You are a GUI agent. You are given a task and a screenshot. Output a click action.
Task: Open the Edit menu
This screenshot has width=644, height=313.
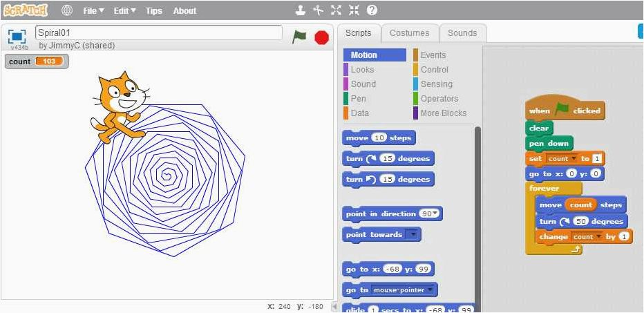click(x=124, y=10)
